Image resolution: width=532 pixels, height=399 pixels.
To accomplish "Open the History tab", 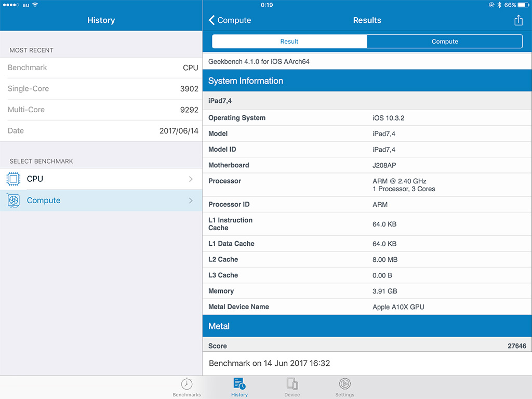I will pyautogui.click(x=240, y=388).
